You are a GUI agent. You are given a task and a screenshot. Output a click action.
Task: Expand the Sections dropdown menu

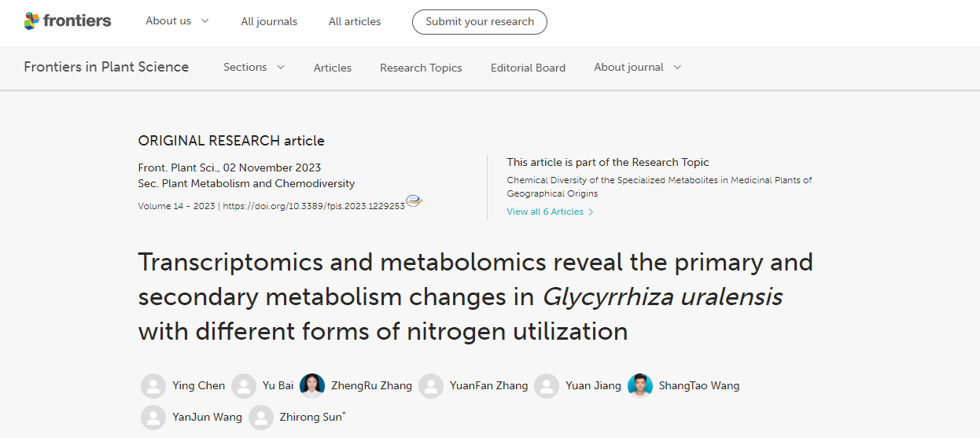click(254, 68)
